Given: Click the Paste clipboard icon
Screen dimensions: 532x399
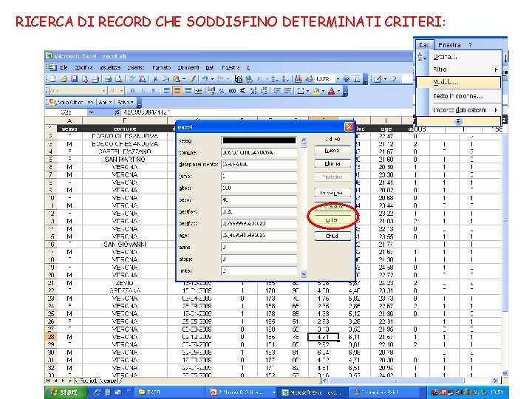Looking at the screenshot, I should tap(176, 79).
